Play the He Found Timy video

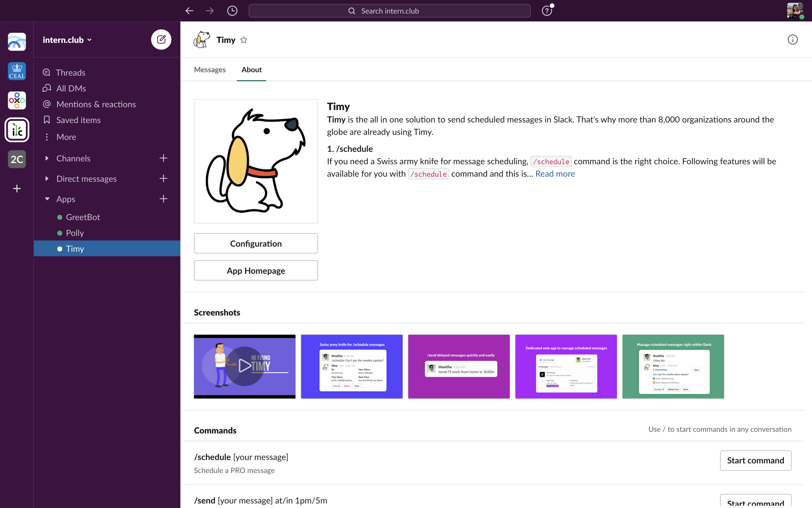(x=245, y=366)
